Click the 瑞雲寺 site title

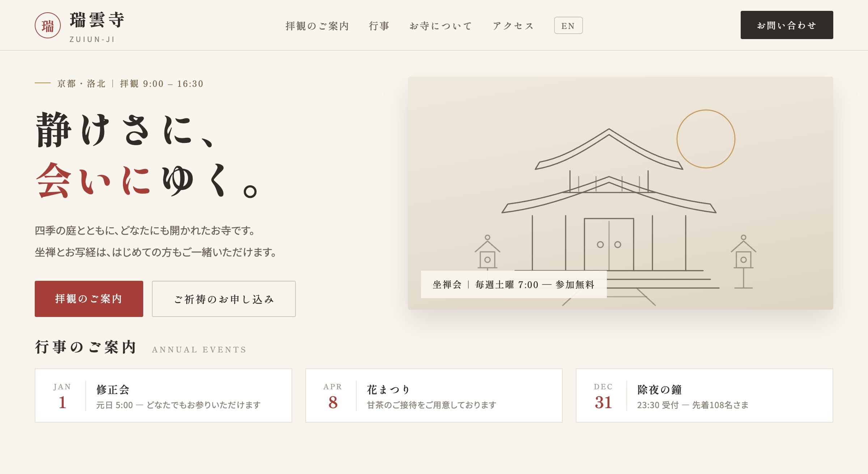97,20
